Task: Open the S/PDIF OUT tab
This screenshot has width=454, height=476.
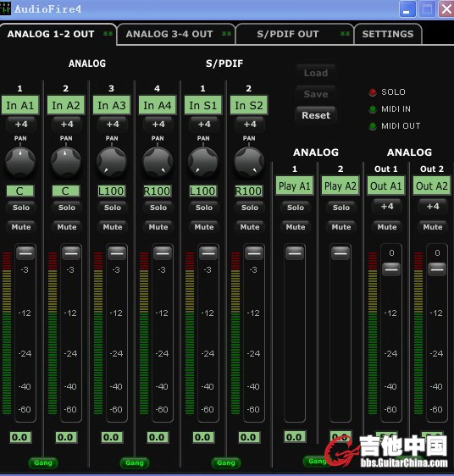Action: click(295, 34)
